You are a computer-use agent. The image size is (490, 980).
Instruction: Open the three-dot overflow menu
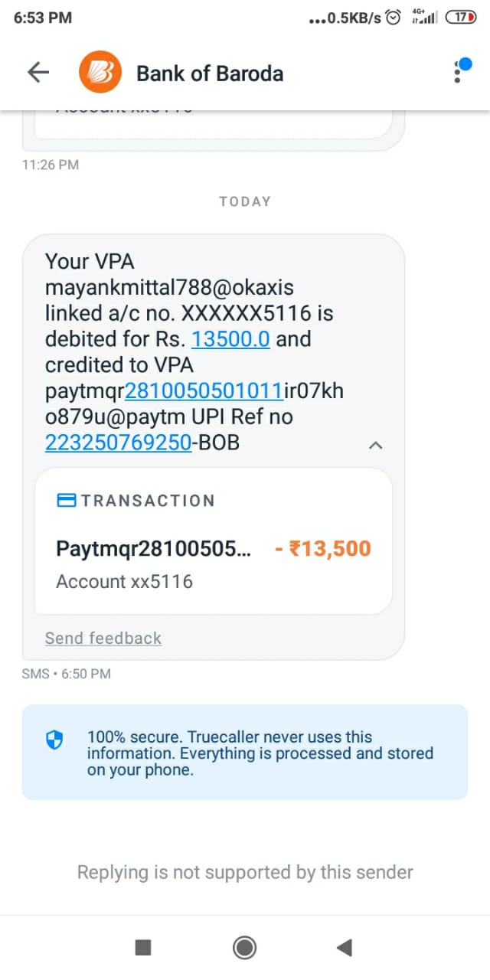(459, 71)
